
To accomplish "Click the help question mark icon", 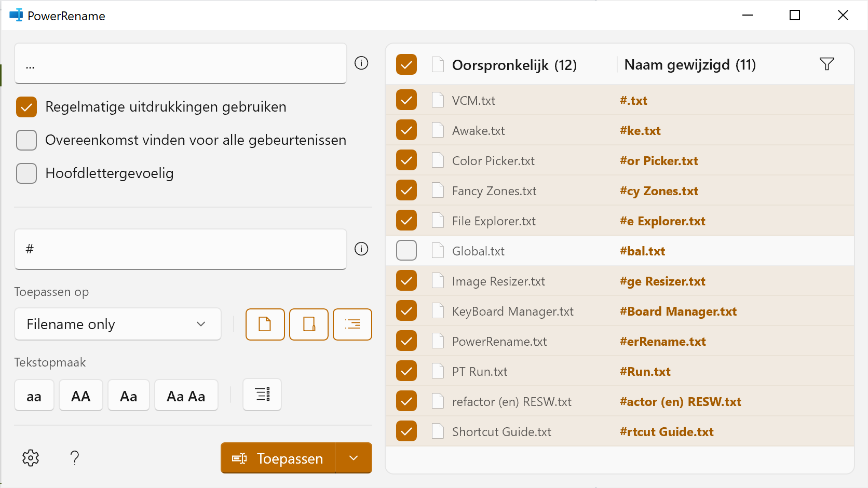I will [74, 458].
